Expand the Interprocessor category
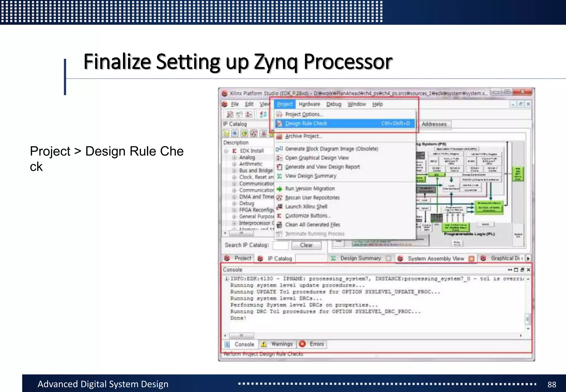The height and width of the screenshot is (392, 566). point(234,223)
